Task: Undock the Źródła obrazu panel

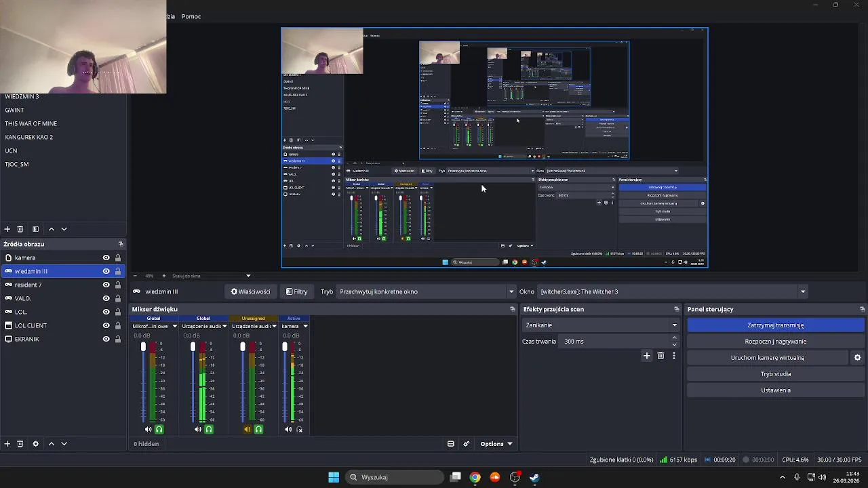Action: [121, 244]
